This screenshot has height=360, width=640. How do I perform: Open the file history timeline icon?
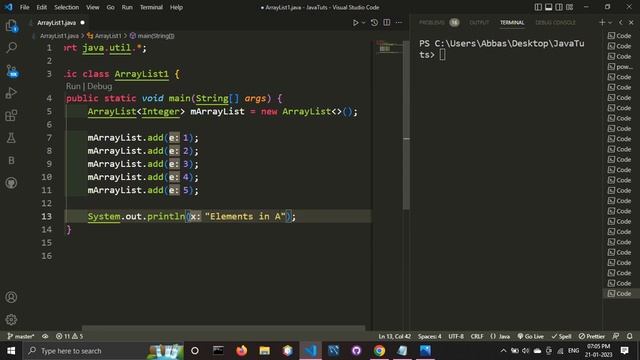coord(374,23)
